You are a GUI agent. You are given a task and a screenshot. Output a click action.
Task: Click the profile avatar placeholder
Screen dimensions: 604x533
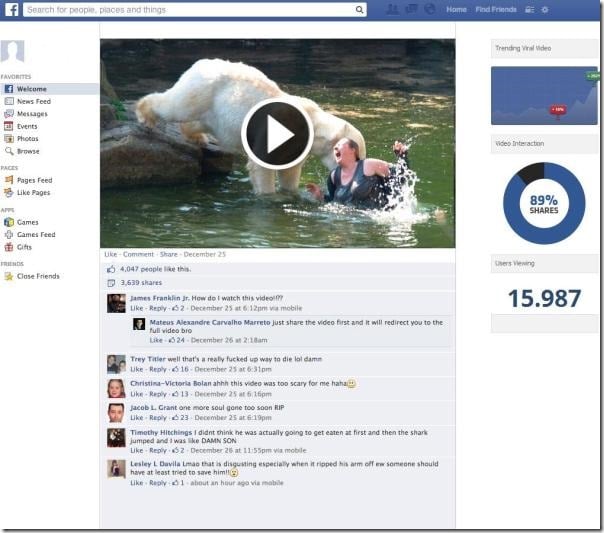click(12, 51)
